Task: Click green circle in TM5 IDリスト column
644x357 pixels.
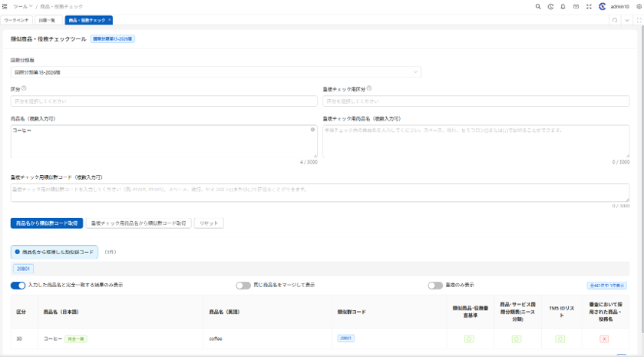Action: pyautogui.click(x=560, y=339)
